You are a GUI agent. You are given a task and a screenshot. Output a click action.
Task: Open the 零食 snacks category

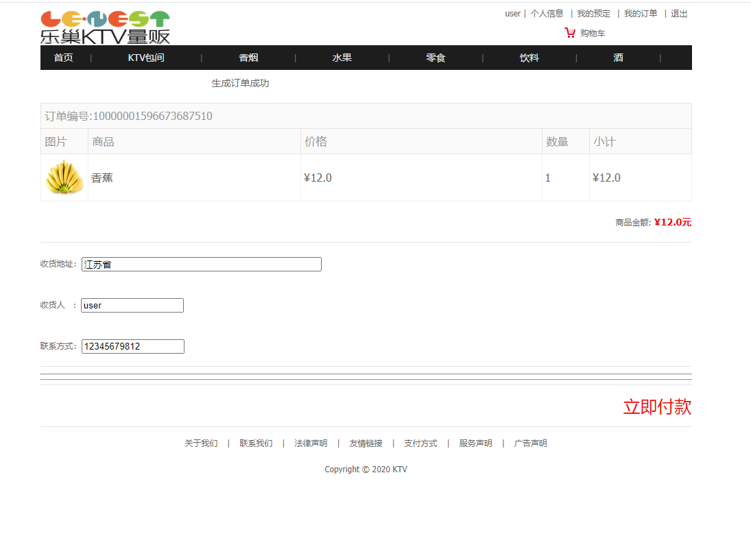click(x=436, y=58)
